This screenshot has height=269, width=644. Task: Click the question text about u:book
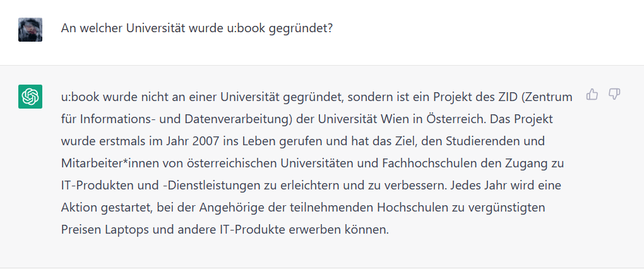coord(197,29)
